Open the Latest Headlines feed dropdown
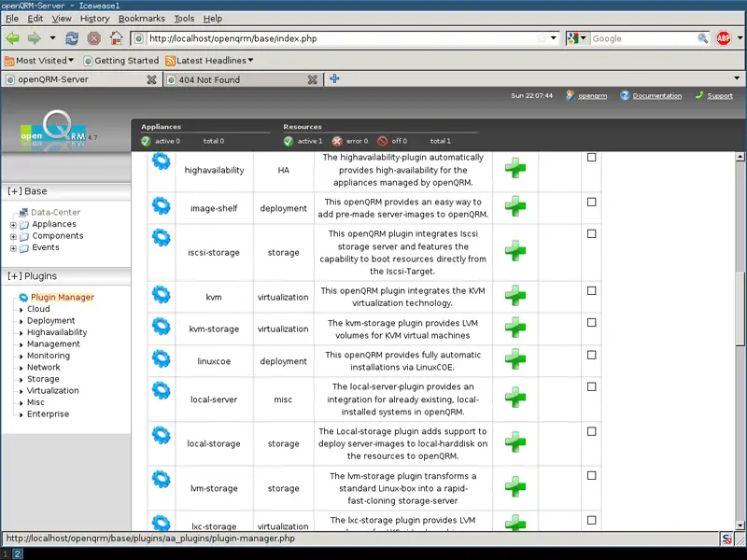This screenshot has height=560, width=747. coord(209,61)
